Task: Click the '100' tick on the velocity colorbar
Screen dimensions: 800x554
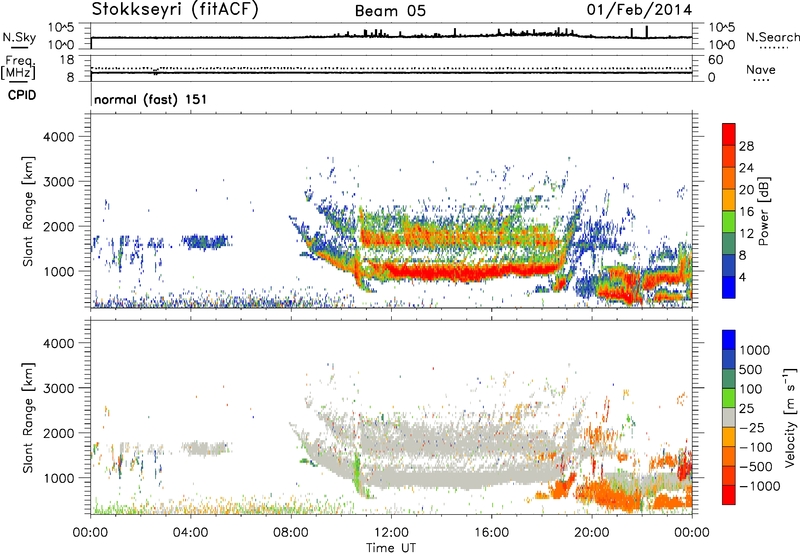Action: click(751, 389)
